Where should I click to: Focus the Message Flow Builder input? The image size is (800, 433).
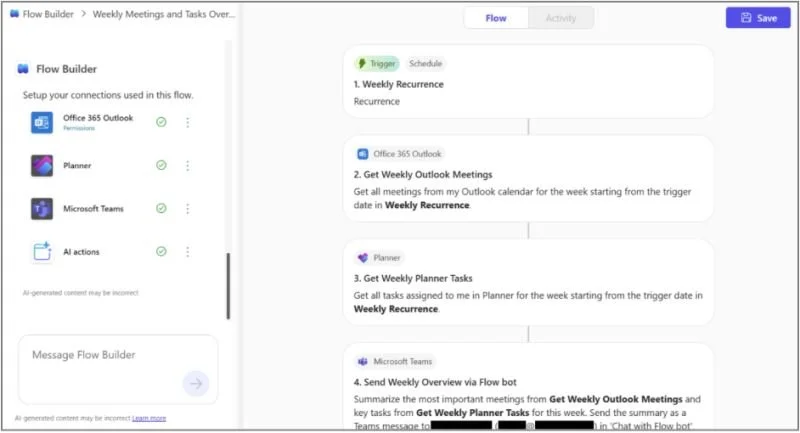[118, 369]
